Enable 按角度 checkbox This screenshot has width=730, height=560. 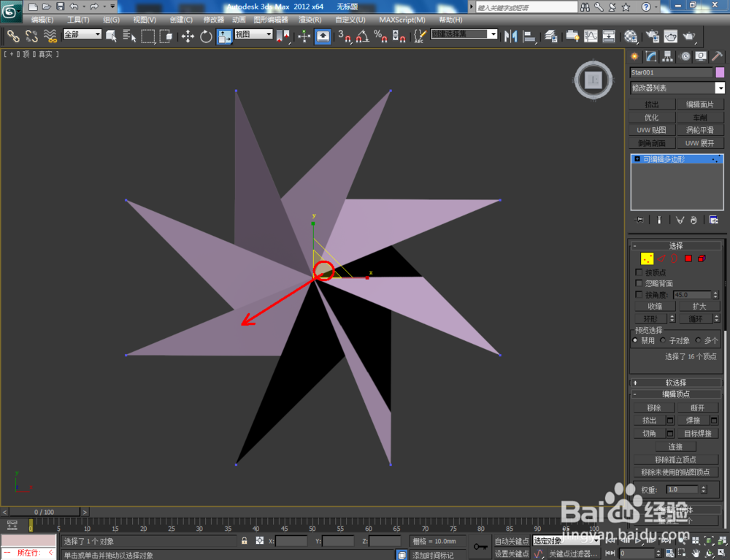[x=639, y=295]
